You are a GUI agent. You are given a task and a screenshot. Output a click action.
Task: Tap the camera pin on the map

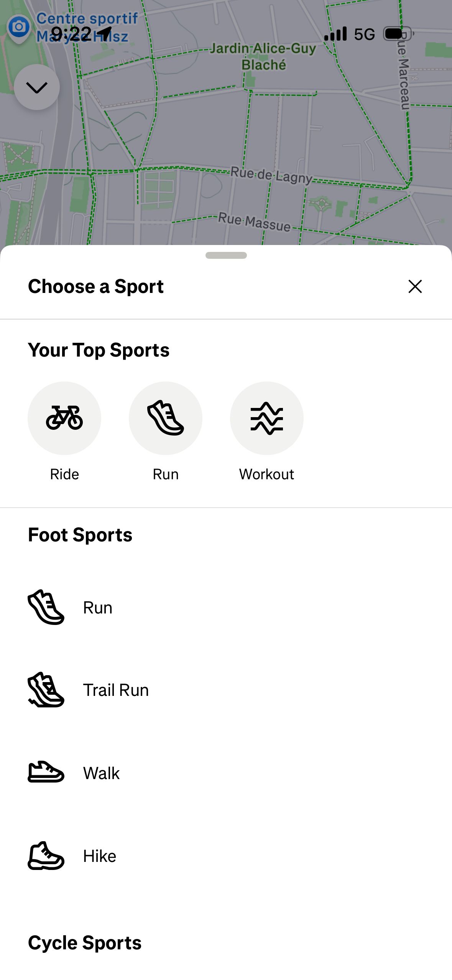pos(18,28)
